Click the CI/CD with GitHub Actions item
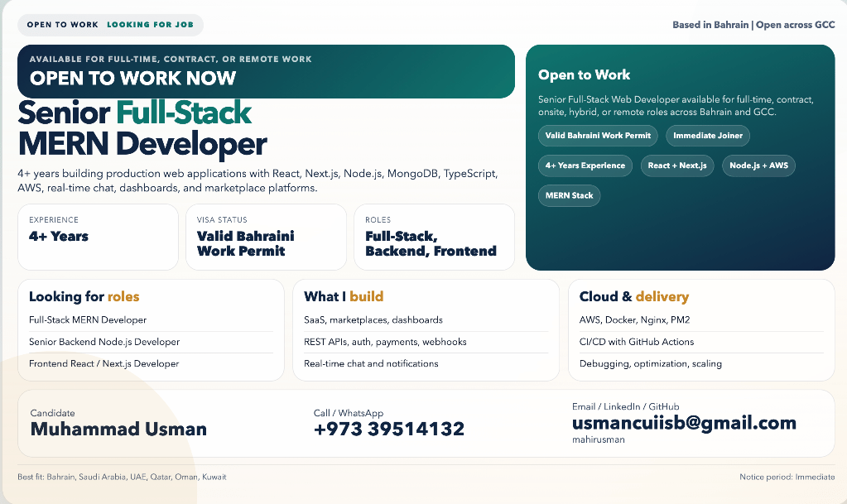The height and width of the screenshot is (504, 847). pos(637,342)
